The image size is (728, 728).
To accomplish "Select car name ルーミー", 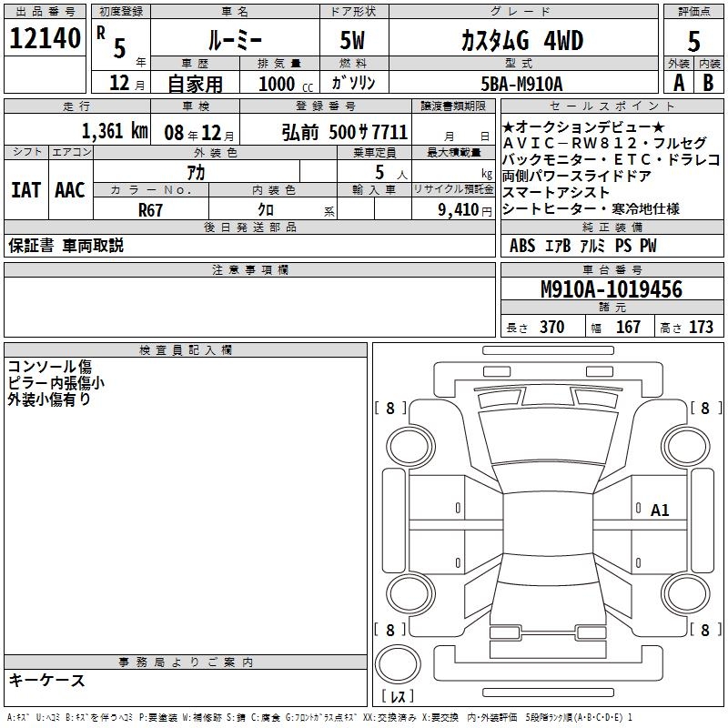I will (235, 40).
